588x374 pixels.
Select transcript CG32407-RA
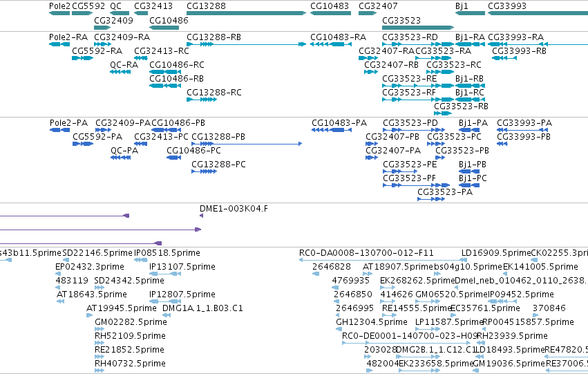[x=368, y=58]
